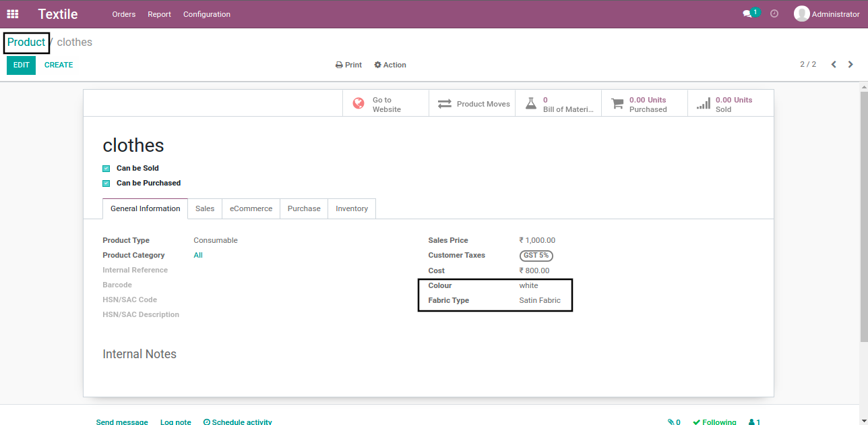Open the Configuration menu
The image size is (868, 425).
(x=207, y=14)
